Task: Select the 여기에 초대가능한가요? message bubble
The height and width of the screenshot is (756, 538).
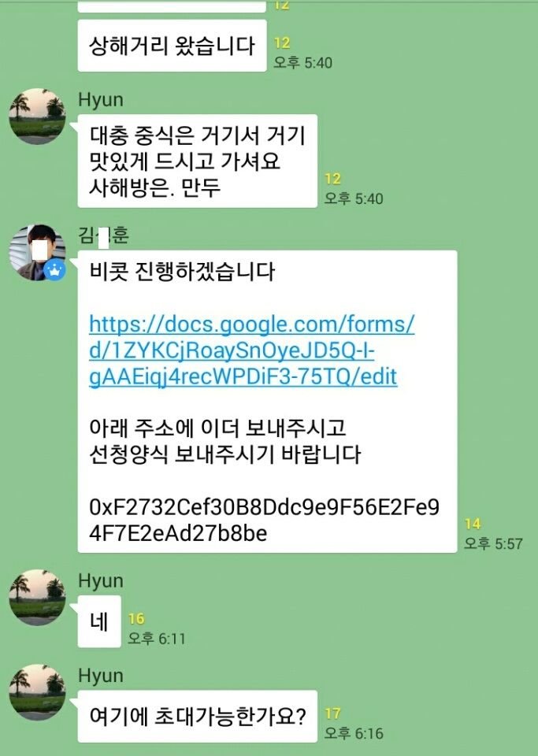Action: (x=197, y=717)
